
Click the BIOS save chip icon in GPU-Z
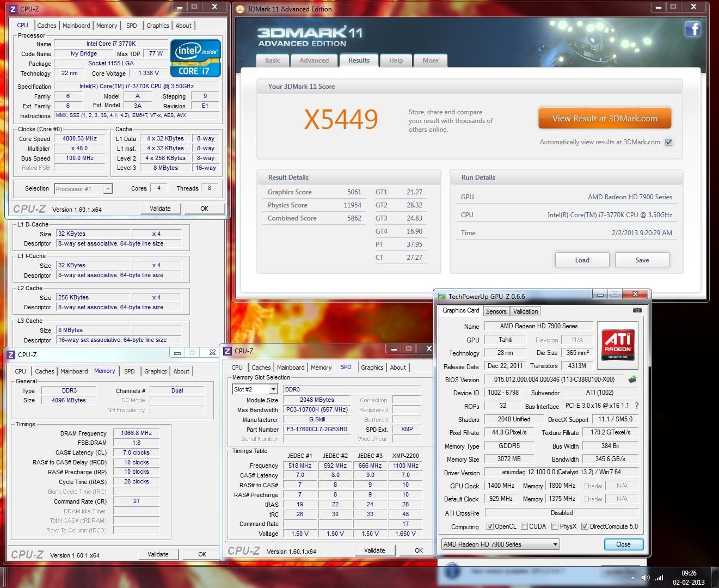click(632, 379)
